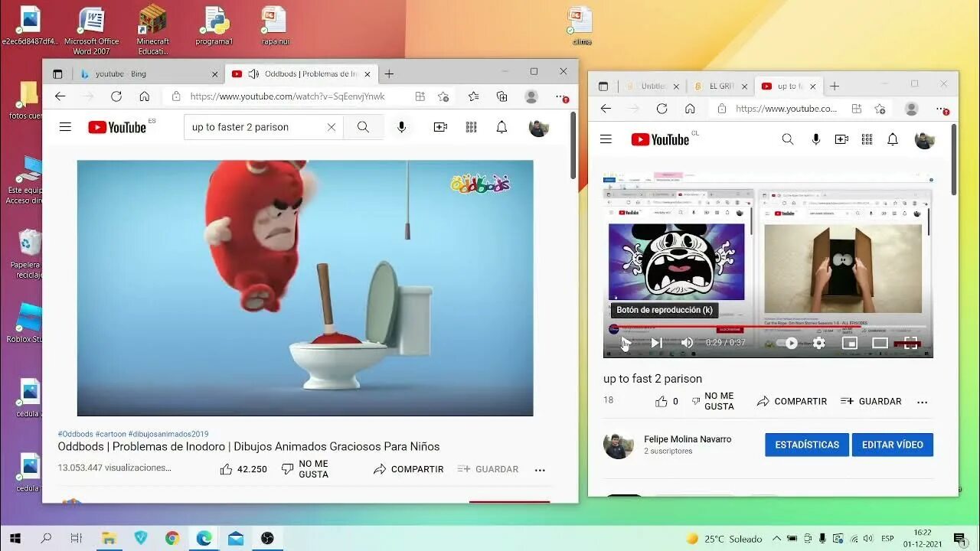This screenshot has width=980, height=551.
Task: Open more actions for 'up to fast 2 parison'
Action: (922, 402)
